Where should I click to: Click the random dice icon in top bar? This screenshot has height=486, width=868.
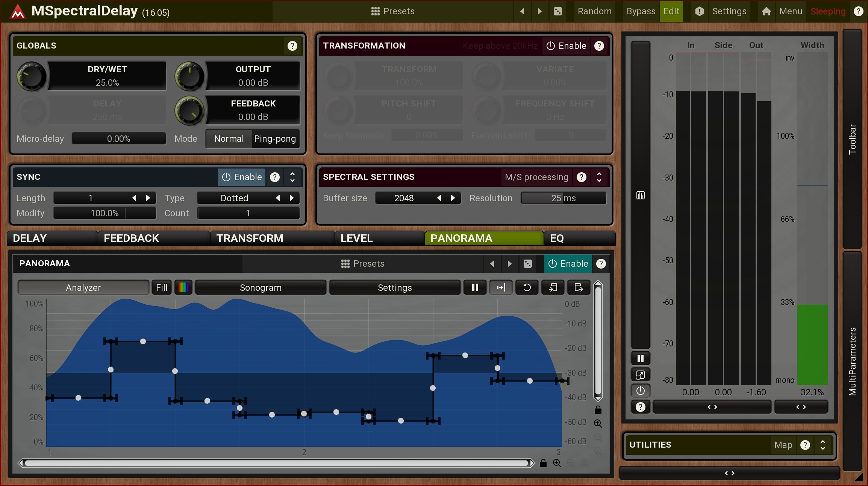click(x=558, y=11)
